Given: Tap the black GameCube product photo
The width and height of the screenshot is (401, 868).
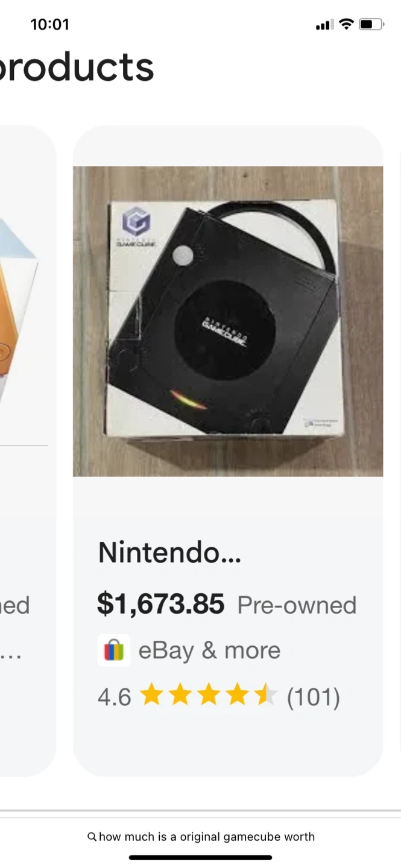Looking at the screenshot, I should click(x=227, y=321).
